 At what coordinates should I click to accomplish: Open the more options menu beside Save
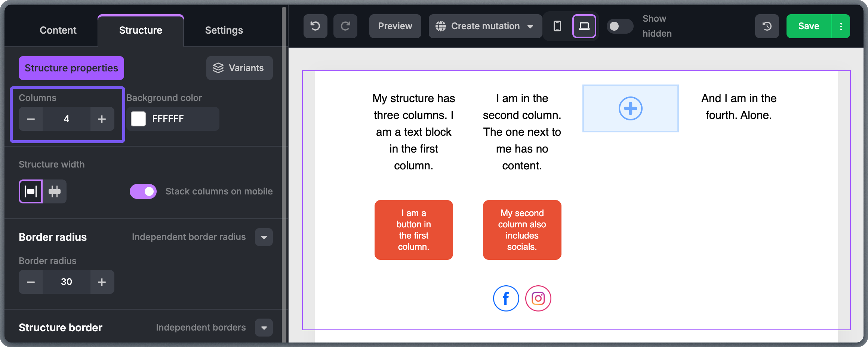pyautogui.click(x=841, y=26)
